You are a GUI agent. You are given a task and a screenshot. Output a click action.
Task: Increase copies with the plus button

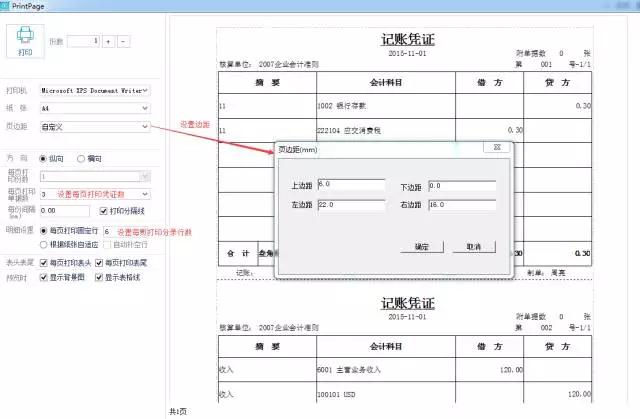(109, 41)
